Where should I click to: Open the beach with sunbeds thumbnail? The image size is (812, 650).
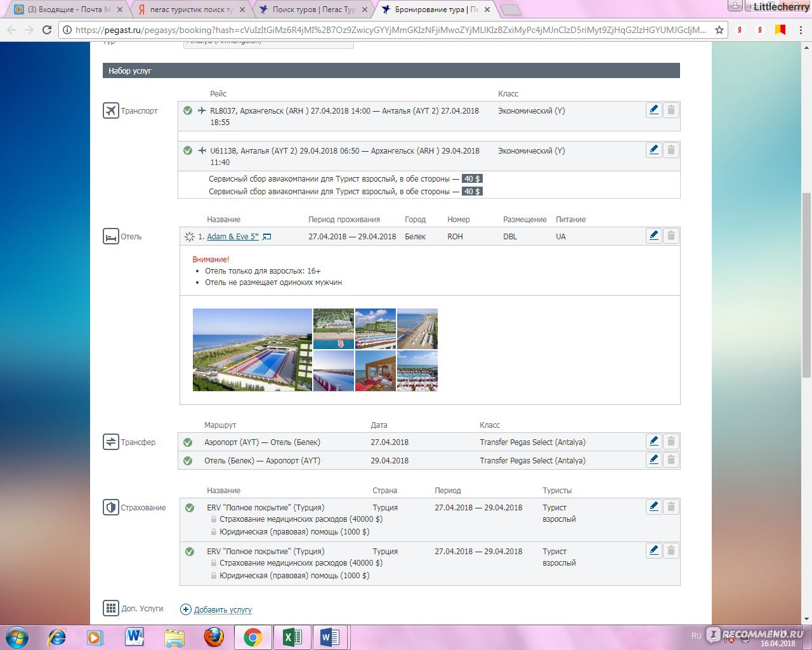(x=417, y=329)
